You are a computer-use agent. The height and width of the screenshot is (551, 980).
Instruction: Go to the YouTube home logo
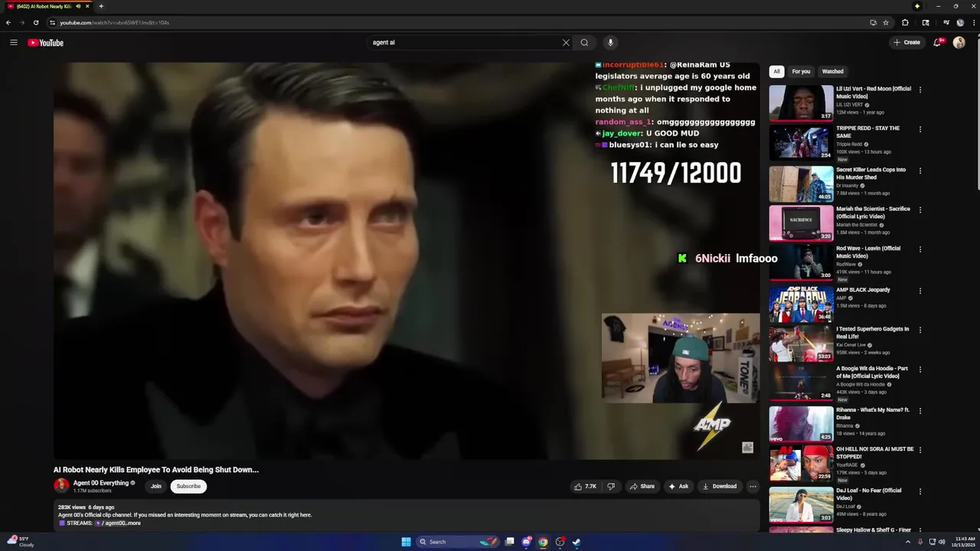point(46,43)
